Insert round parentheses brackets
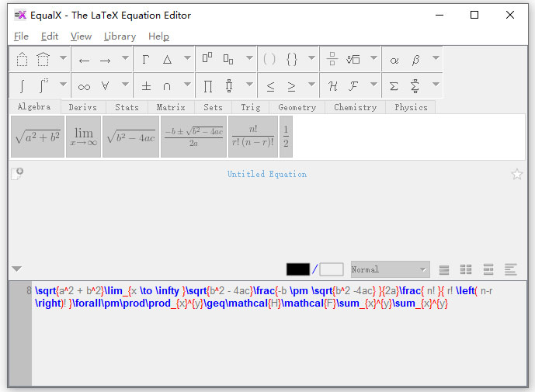This screenshot has width=535, height=392. point(269,59)
